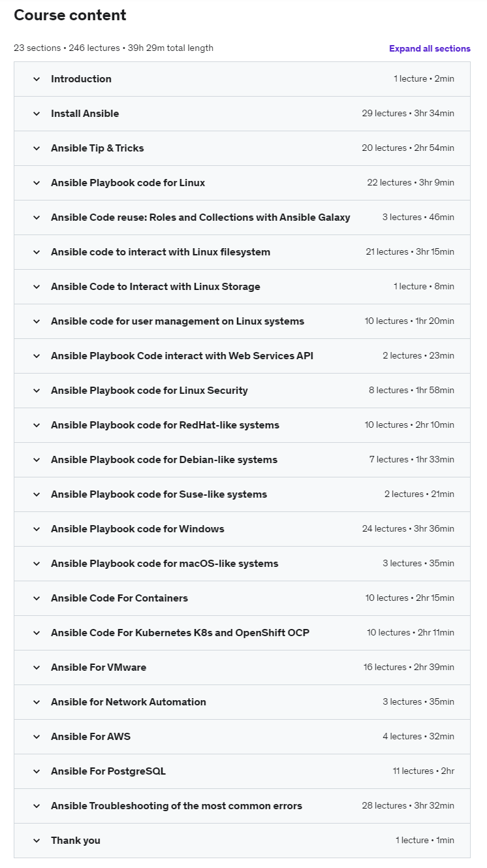Click chevron icon beside Linux filesystem section
The width and height of the screenshot is (487, 868).
point(37,252)
